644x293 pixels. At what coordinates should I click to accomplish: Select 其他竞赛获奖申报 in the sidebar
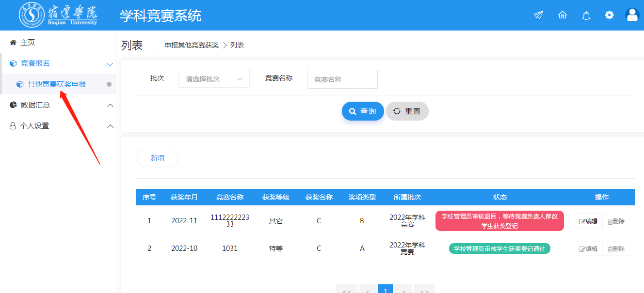57,84
